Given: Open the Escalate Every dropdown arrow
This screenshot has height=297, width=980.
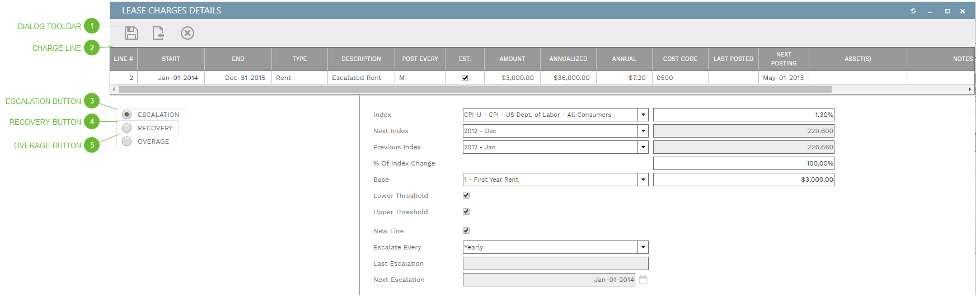Looking at the screenshot, I should [x=643, y=247].
